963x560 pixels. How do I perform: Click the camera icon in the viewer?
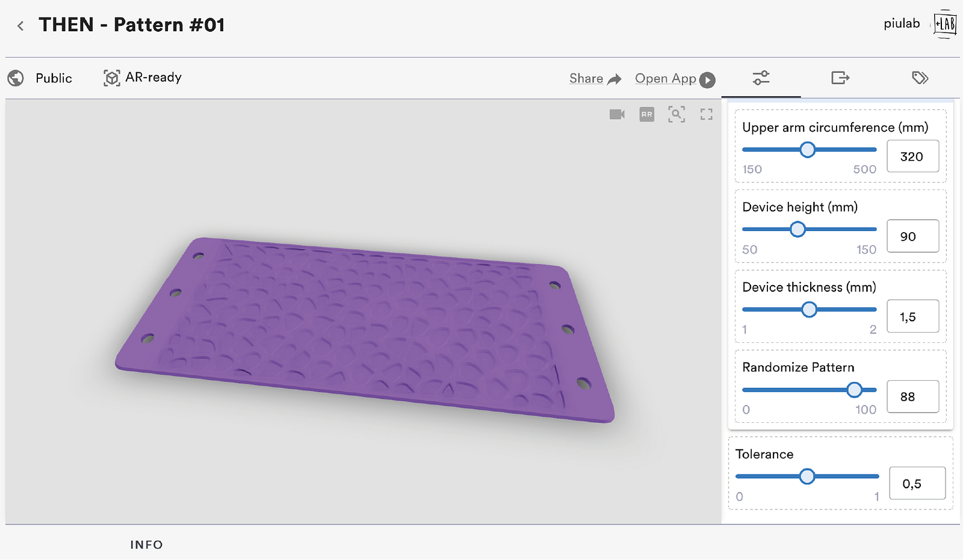point(617,114)
